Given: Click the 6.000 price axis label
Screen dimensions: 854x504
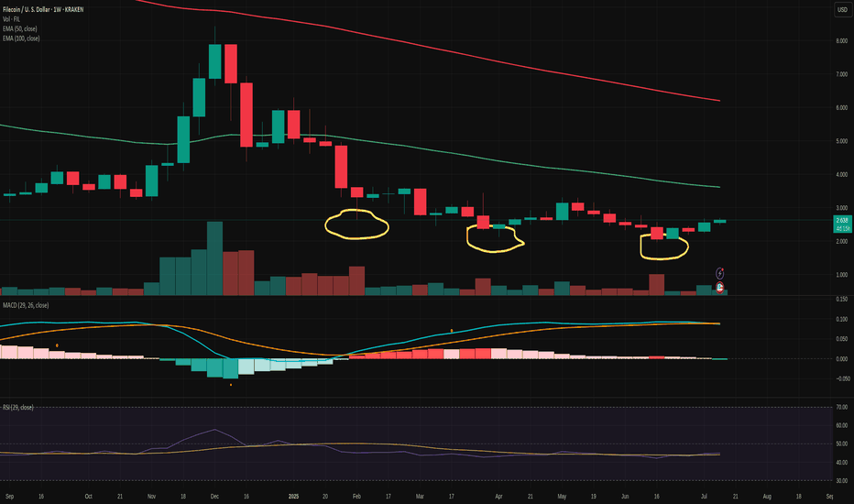Looking at the screenshot, I should pos(841,108).
